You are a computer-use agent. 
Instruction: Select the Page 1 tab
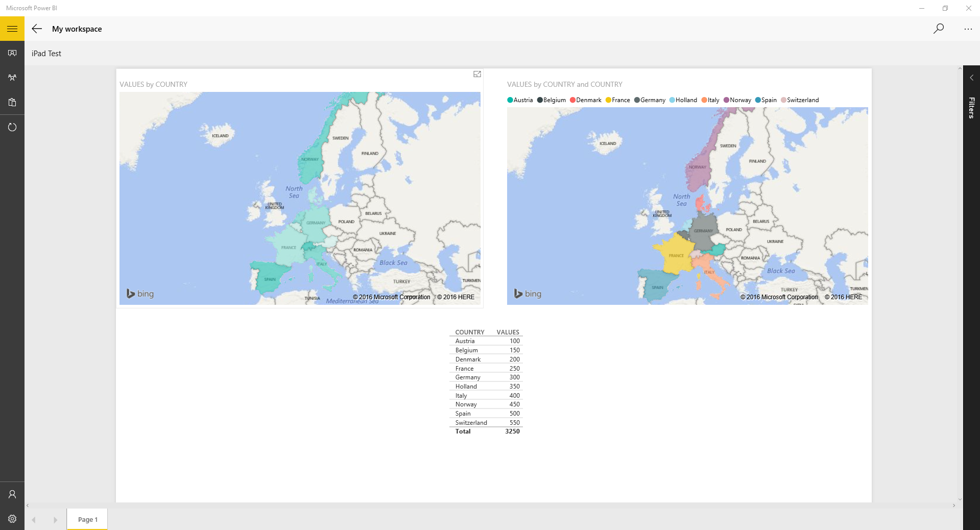pyautogui.click(x=87, y=519)
